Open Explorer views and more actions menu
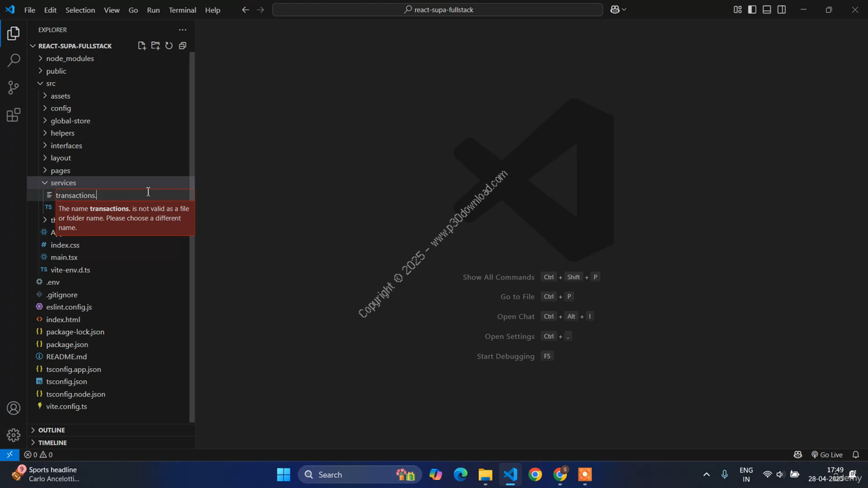The width and height of the screenshot is (868, 488). (x=182, y=30)
